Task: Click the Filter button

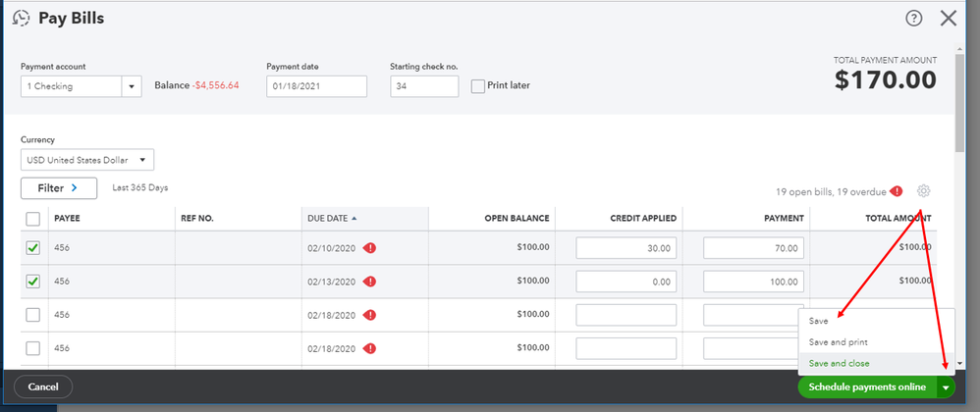Action: pyautogui.click(x=59, y=188)
